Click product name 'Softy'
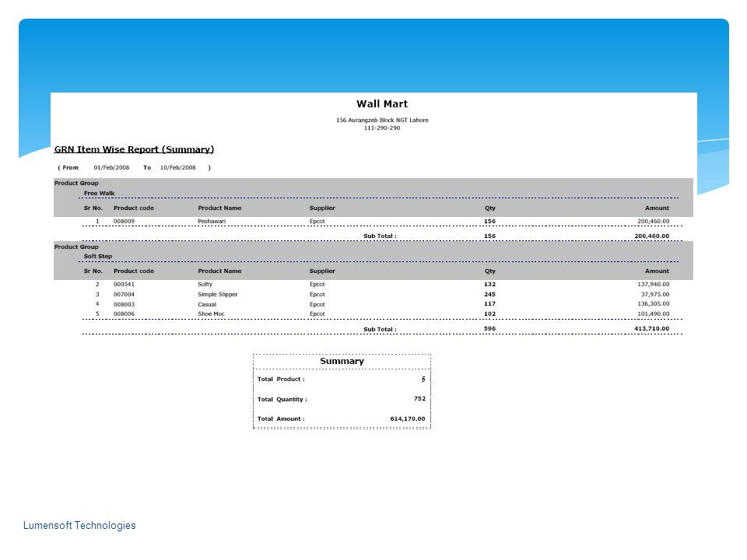 click(x=205, y=285)
